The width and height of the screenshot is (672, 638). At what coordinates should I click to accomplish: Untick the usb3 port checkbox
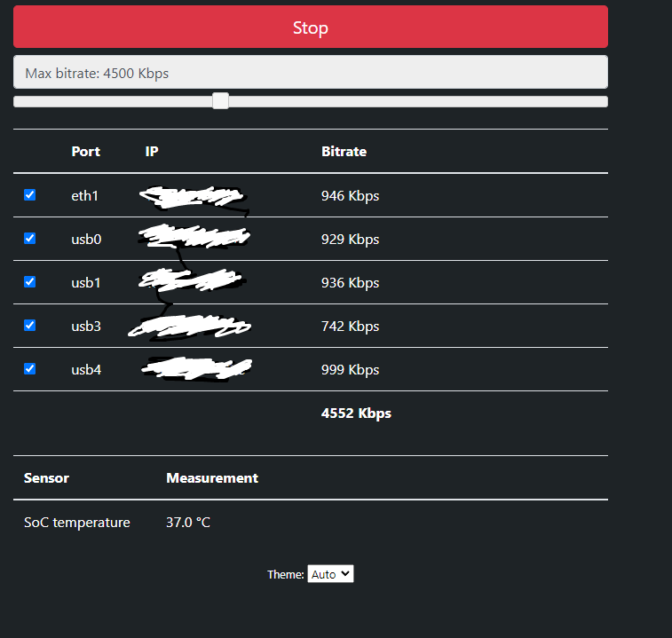(30, 326)
